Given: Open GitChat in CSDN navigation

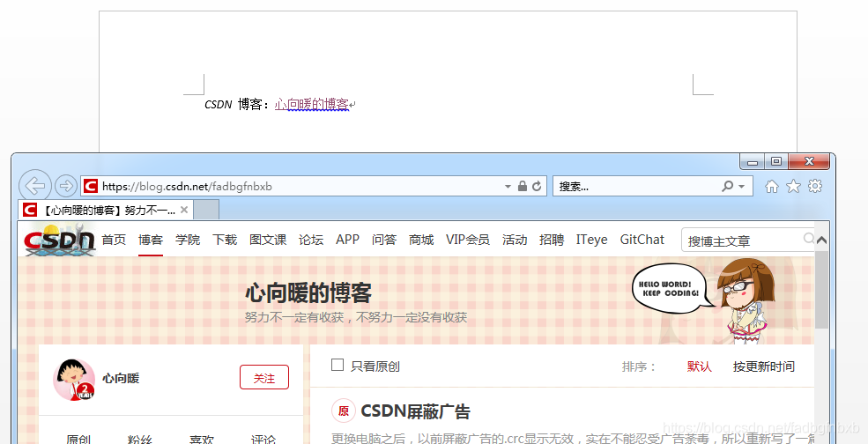Looking at the screenshot, I should [x=642, y=240].
